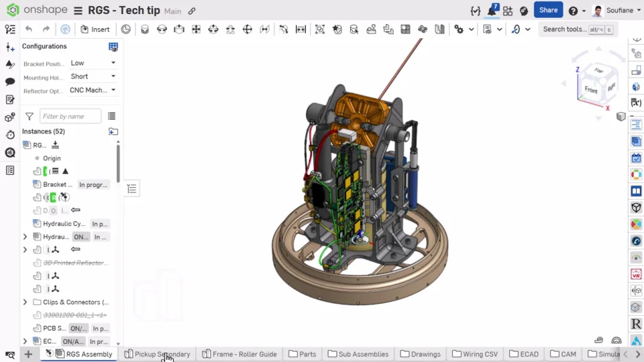Open the Wiring CSV folder tab

475,354
